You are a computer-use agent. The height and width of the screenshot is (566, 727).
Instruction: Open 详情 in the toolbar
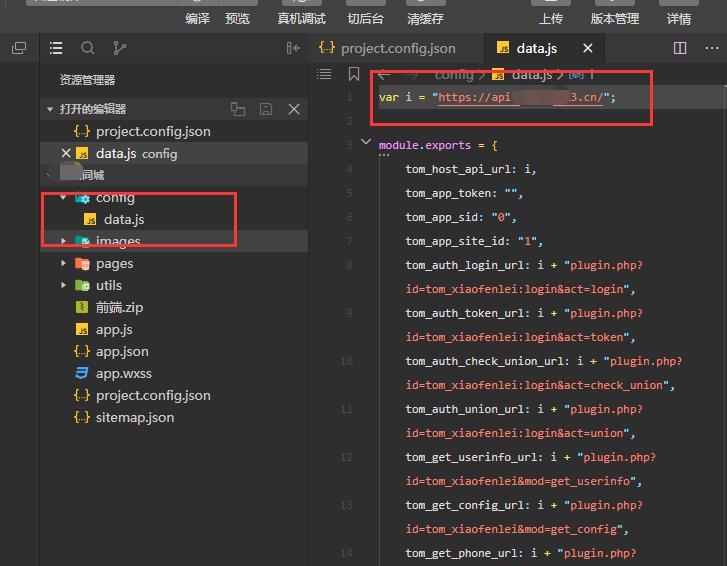click(x=679, y=19)
